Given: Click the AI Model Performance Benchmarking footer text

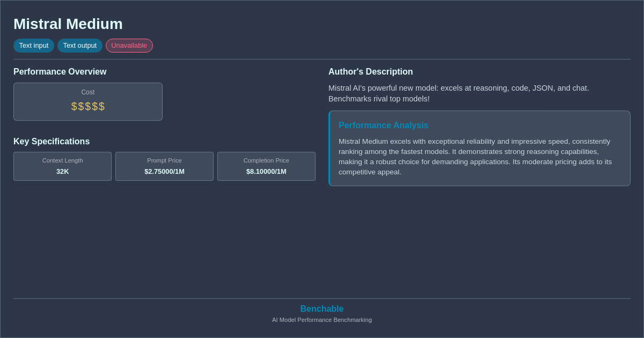Looking at the screenshot, I should [x=321, y=320].
